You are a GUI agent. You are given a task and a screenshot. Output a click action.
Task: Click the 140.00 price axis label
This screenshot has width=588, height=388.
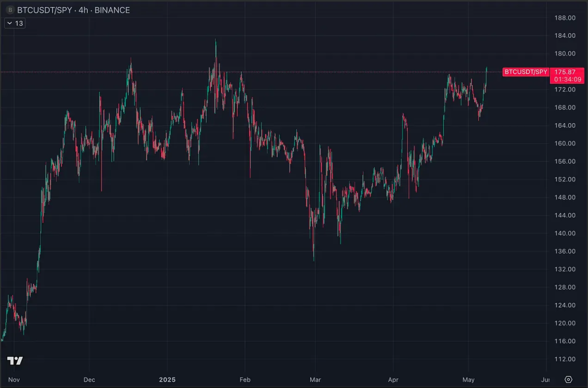click(x=565, y=233)
